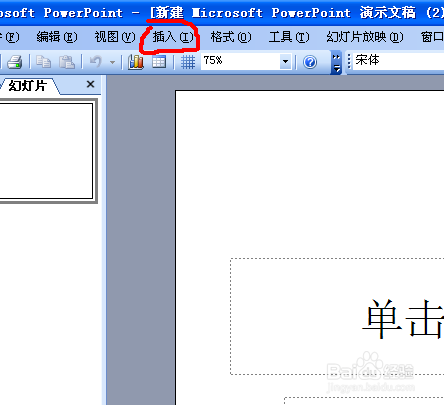This screenshot has width=444, height=405.
Task: Click the Undo arrow icon
Action: (96, 62)
